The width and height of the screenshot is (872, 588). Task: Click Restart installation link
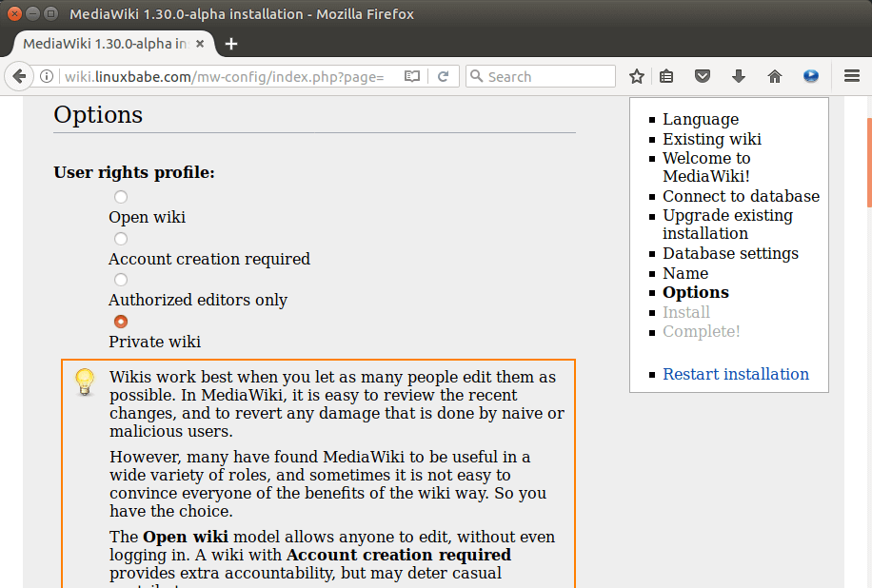coord(735,374)
